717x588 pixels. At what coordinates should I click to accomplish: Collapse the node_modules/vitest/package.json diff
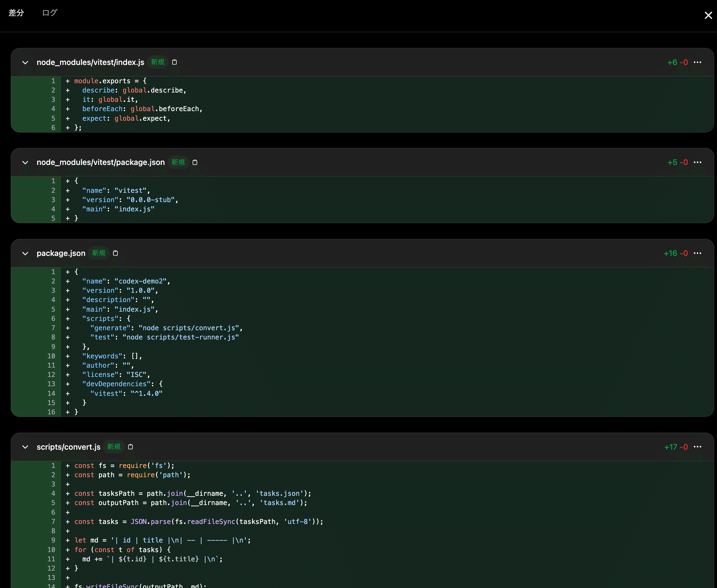[25, 162]
